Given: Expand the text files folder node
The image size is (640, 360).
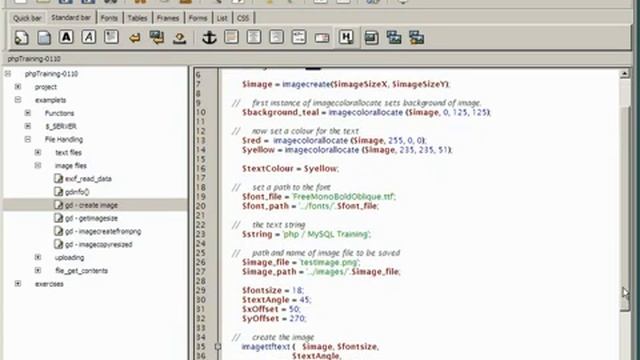Looking at the screenshot, I should click(38, 152).
